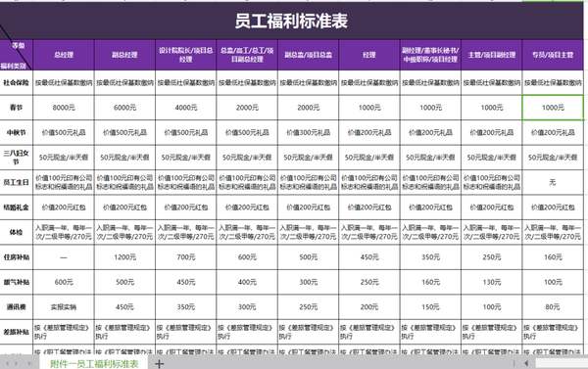This screenshot has height=369, width=588.
Task: Click the 150元 cell in 通讯费 row
Action: (x=430, y=306)
